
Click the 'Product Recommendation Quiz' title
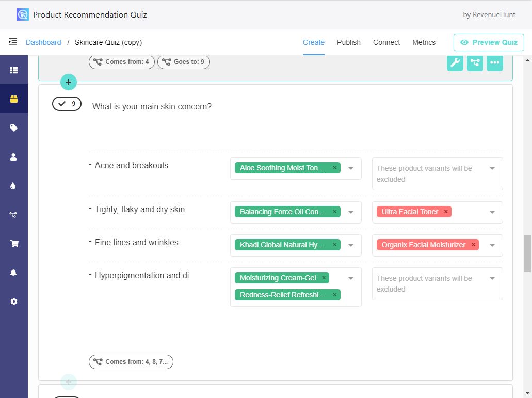[x=90, y=14]
